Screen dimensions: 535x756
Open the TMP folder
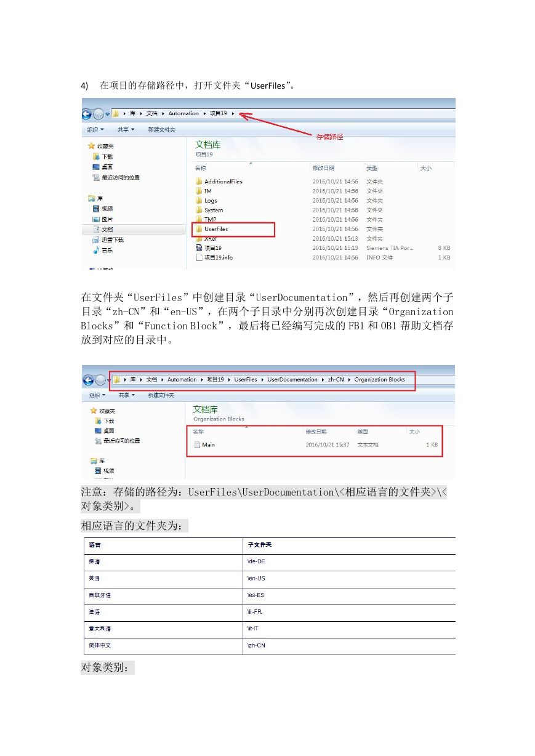coord(206,219)
